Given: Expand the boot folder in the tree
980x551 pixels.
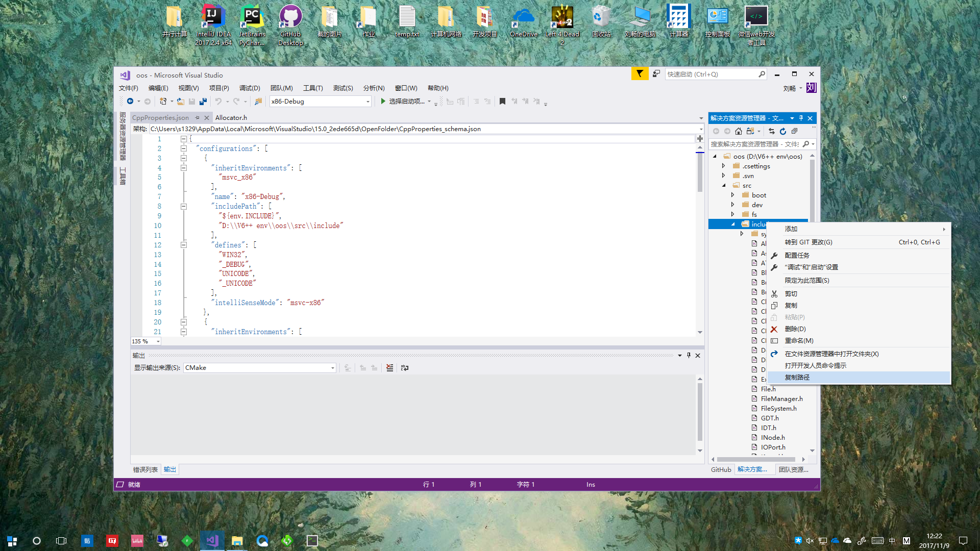Looking at the screenshot, I should [x=732, y=195].
